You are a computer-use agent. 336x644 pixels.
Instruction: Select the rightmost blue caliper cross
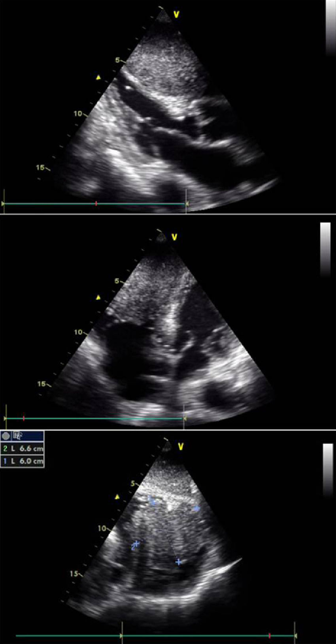[x=196, y=509]
